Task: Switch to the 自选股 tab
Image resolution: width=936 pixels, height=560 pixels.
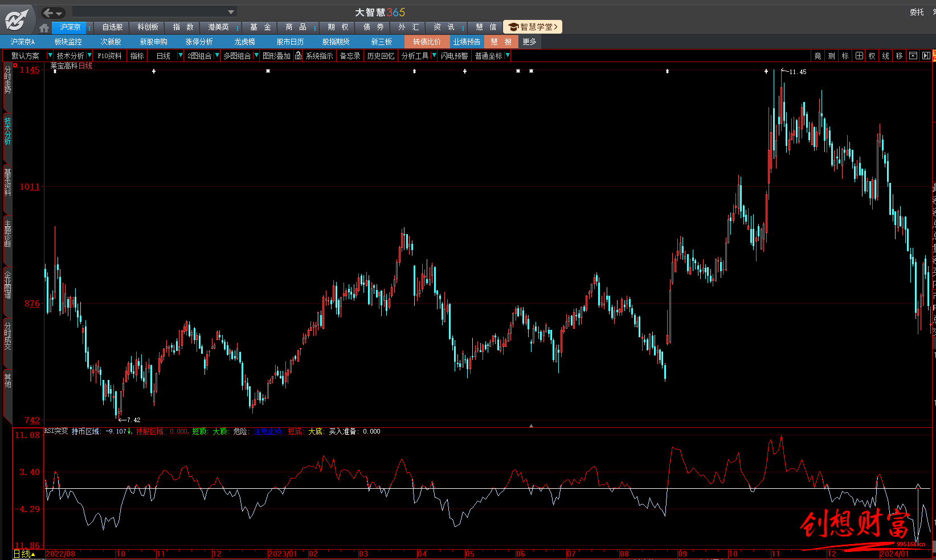Action: (112, 27)
